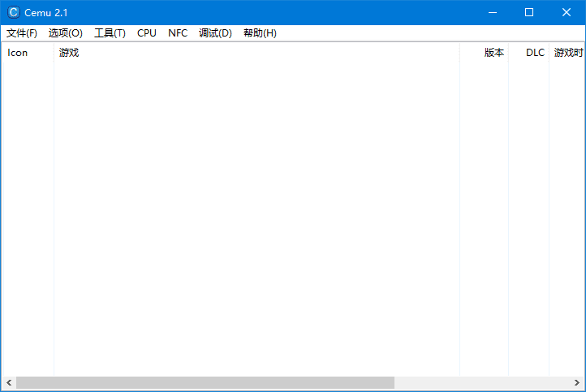Sort game list by 游戏 column

coord(256,53)
